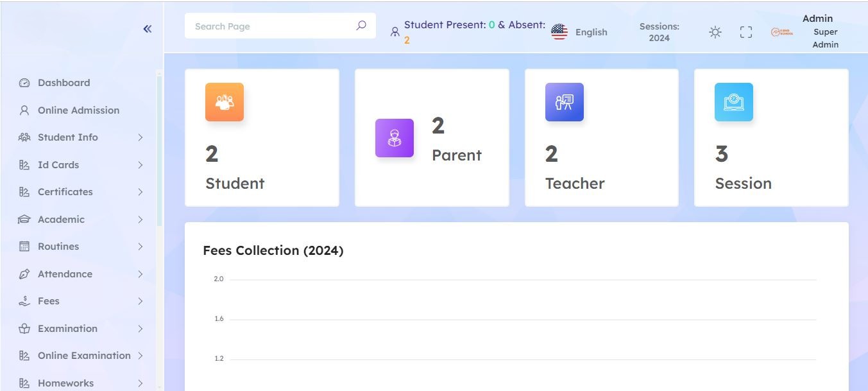Open the English language selector

579,32
